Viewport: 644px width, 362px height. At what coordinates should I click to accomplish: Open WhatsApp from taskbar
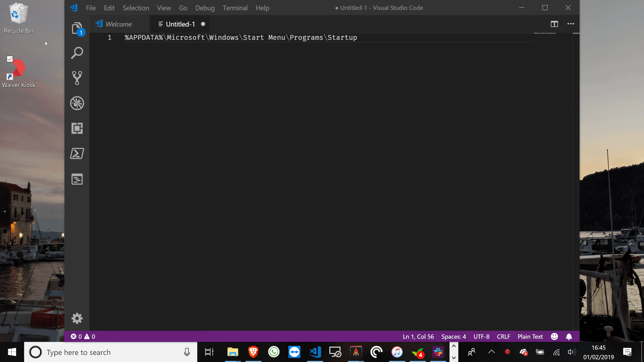click(274, 352)
